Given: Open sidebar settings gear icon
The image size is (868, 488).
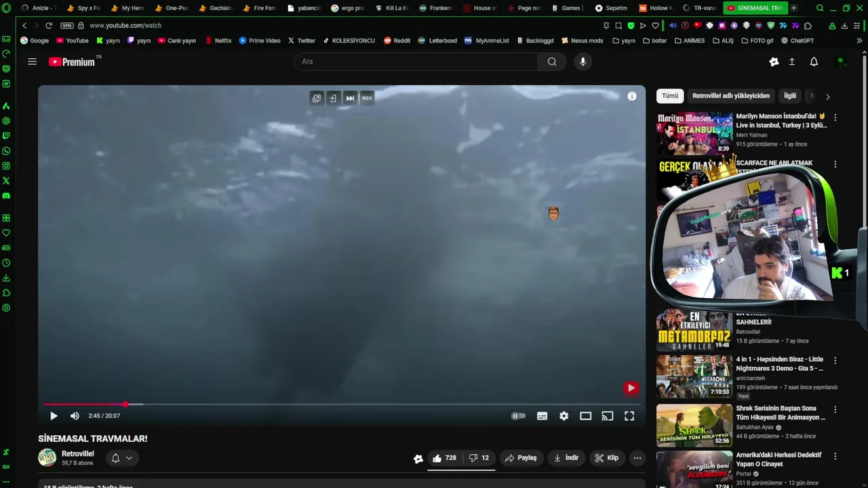Looking at the screenshot, I should pyautogui.click(x=6, y=308).
